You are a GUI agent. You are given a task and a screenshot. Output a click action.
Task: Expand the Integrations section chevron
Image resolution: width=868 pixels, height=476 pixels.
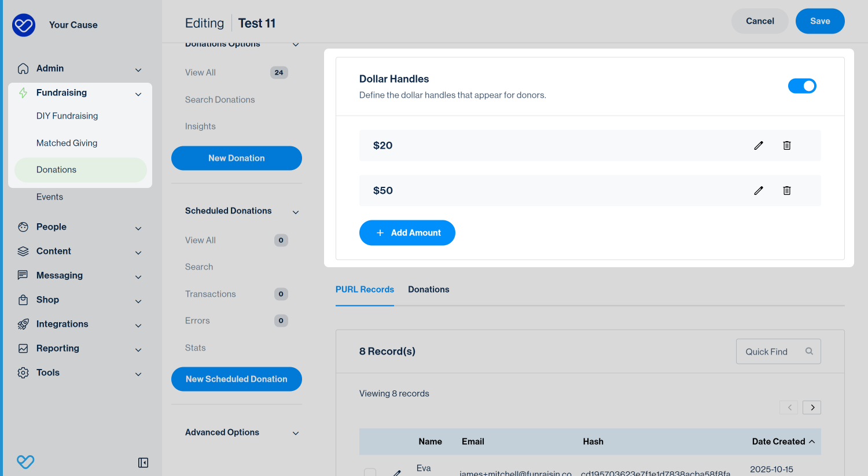pyautogui.click(x=138, y=326)
